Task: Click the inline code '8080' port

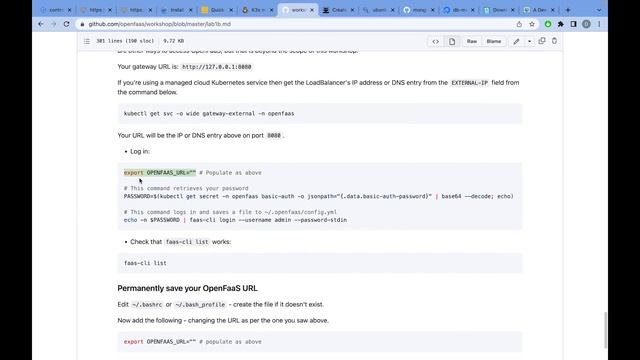Action: (274, 136)
